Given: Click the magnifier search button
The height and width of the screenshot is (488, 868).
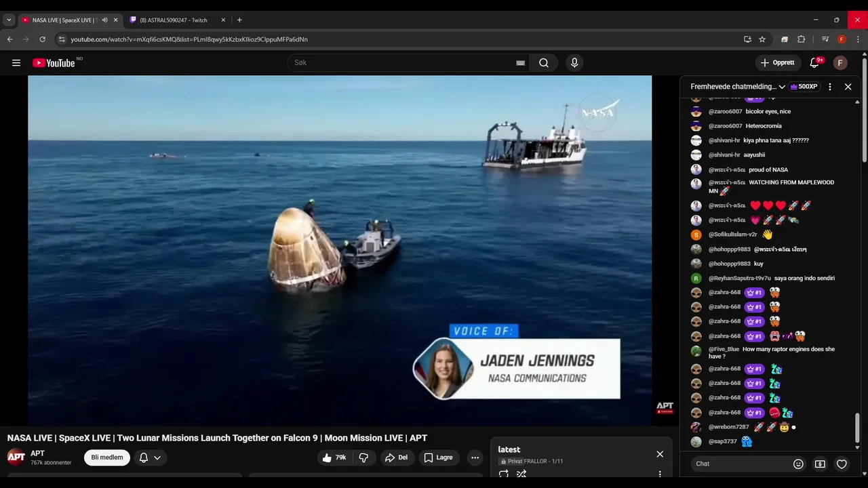Looking at the screenshot, I should pos(544,63).
